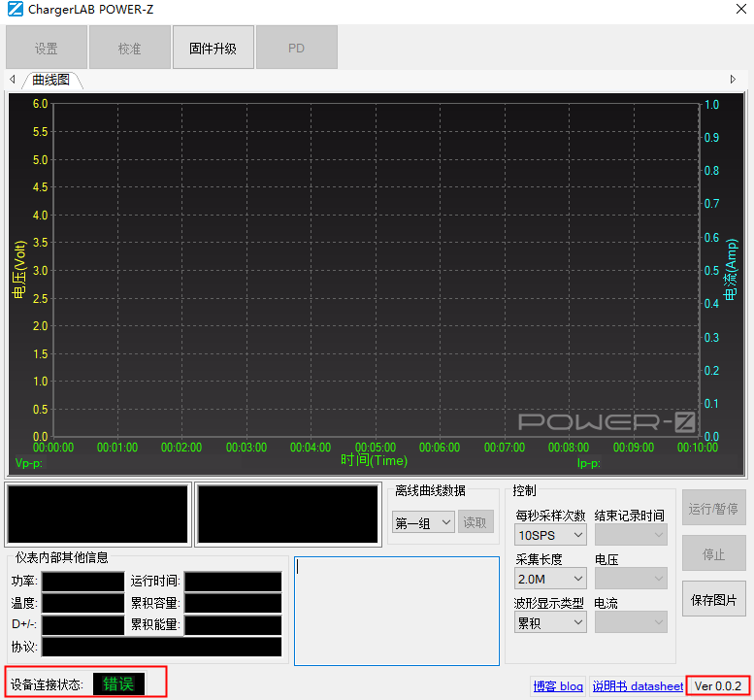Click the 停止 stop button
Image resolution: width=754 pixels, height=700 pixels.
pyautogui.click(x=713, y=553)
